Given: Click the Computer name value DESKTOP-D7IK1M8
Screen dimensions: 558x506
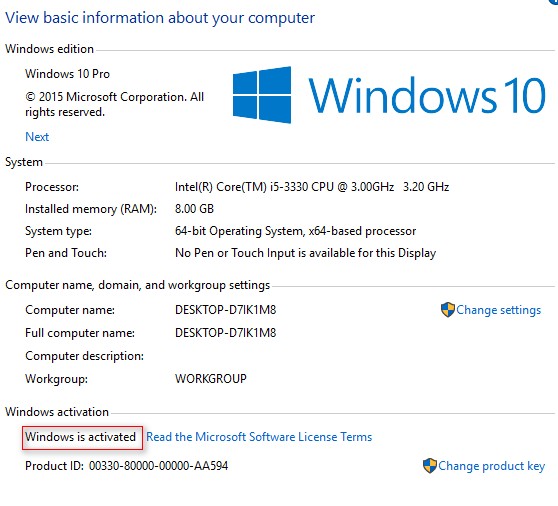Looking at the screenshot, I should pyautogui.click(x=226, y=310).
